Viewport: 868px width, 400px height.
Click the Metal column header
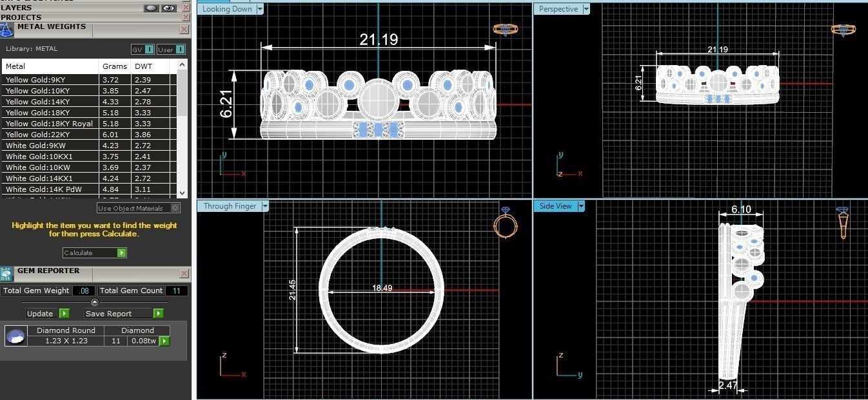[51, 66]
